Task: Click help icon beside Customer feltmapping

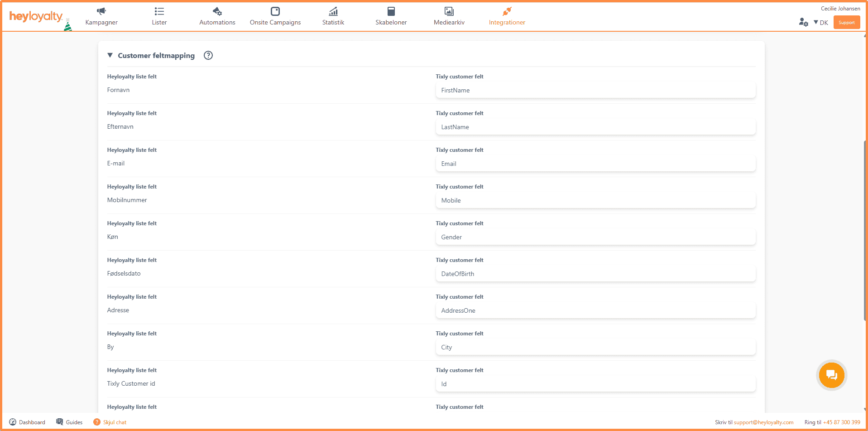Action: click(208, 55)
